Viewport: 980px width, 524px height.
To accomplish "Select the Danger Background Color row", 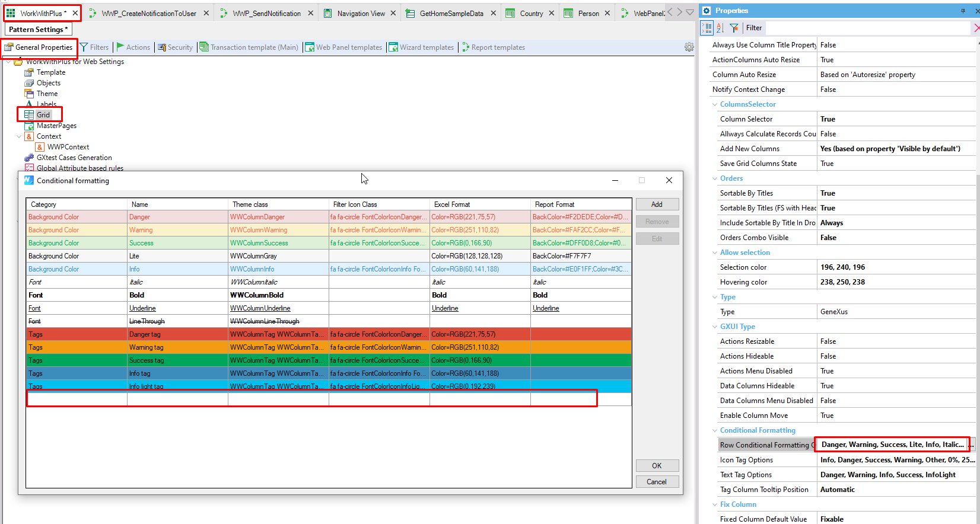I will (329, 217).
